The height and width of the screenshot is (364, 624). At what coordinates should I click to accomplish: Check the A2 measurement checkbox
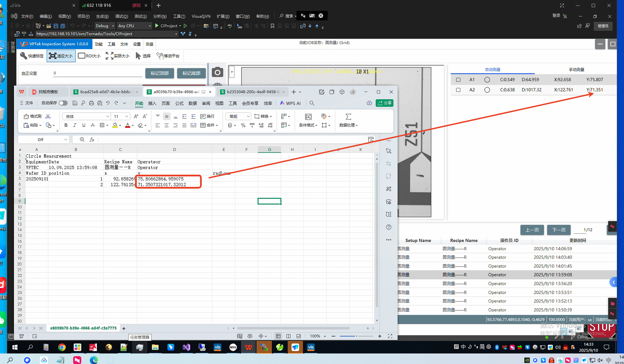tap(458, 90)
